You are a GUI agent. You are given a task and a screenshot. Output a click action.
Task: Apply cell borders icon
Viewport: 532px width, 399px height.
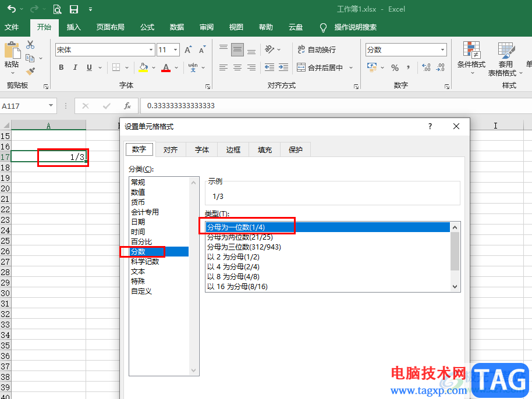[x=116, y=67]
